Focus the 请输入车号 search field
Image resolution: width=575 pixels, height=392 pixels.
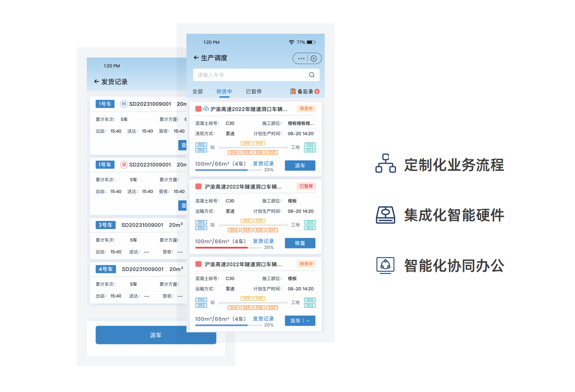[x=256, y=75]
